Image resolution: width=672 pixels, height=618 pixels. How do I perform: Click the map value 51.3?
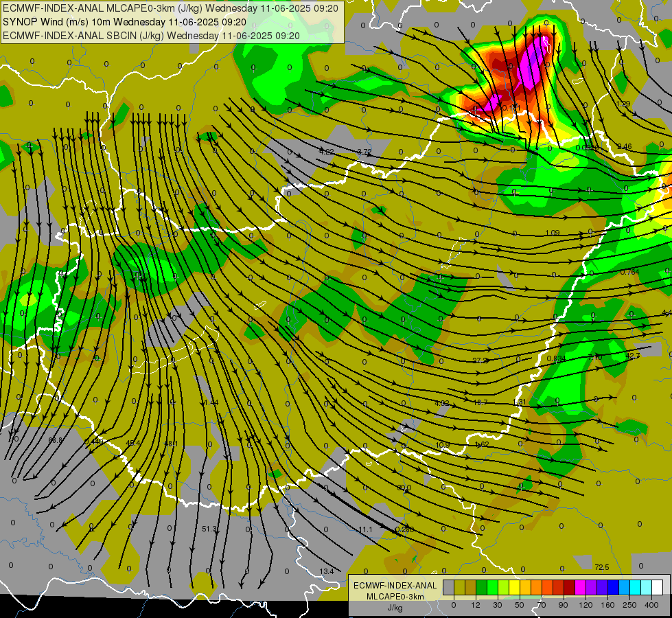(209, 529)
